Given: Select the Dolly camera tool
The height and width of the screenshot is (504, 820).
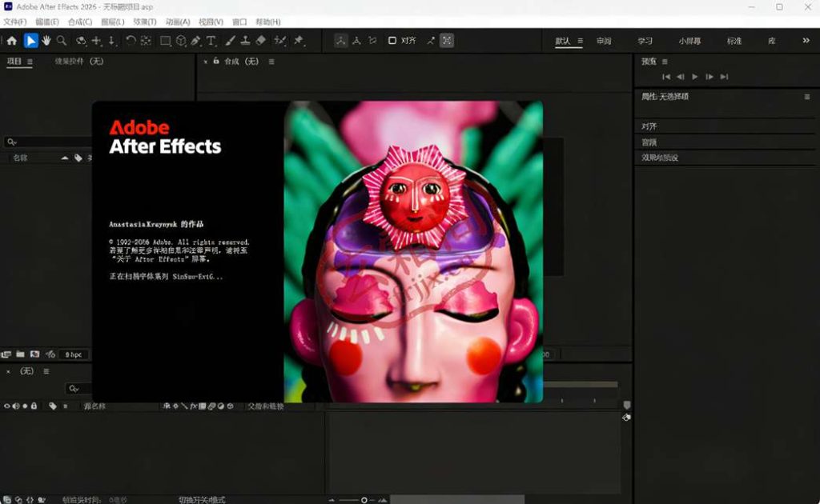Looking at the screenshot, I should point(112,41).
